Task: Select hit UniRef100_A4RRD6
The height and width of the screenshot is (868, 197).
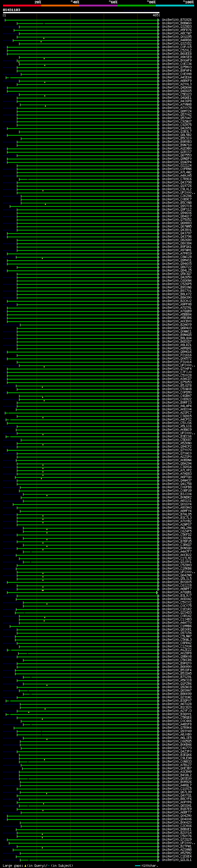Action: (x=177, y=40)
